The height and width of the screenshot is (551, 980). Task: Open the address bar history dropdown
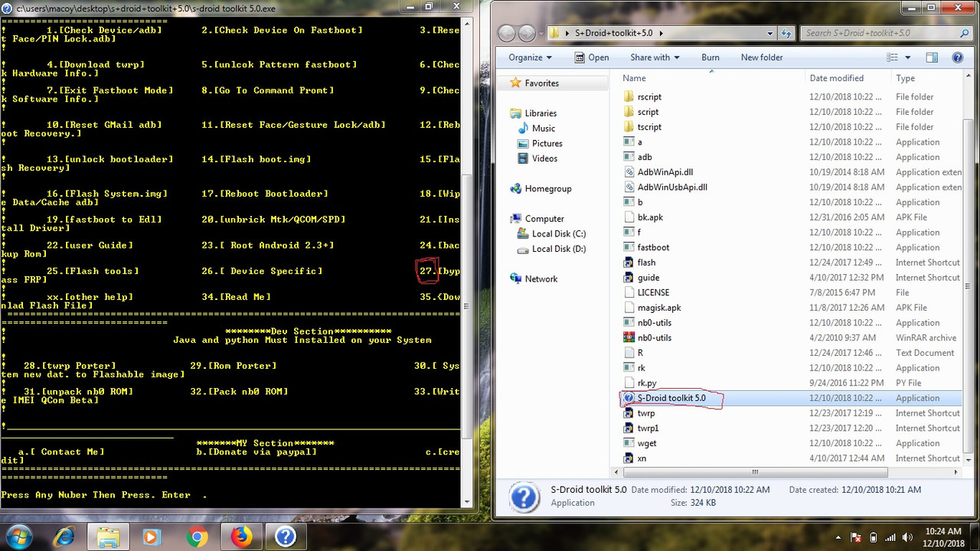(x=770, y=34)
